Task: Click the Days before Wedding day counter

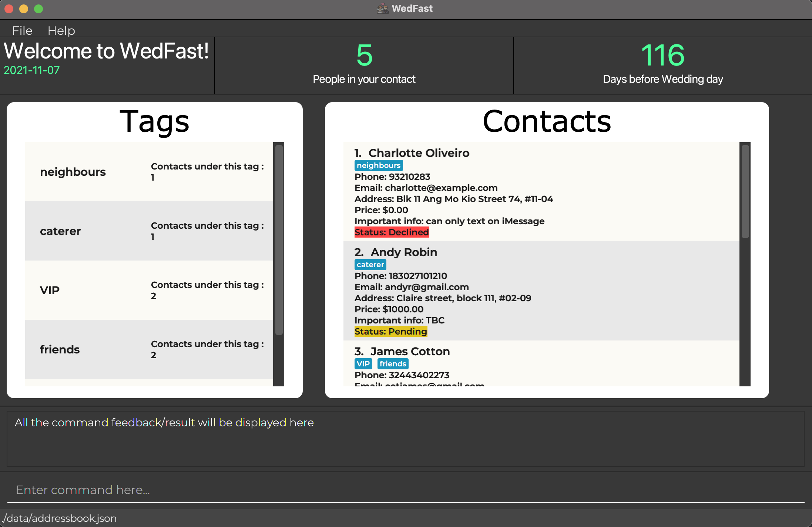Action: point(663,65)
